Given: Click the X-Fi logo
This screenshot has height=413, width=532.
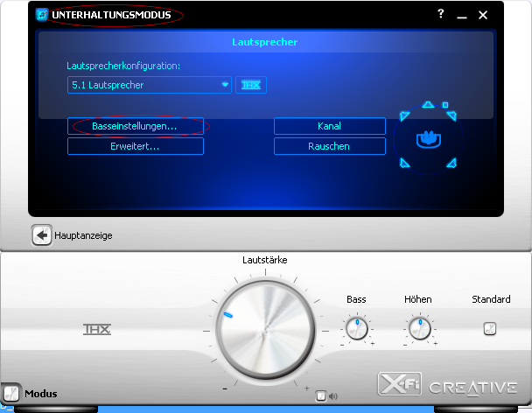Looking at the screenshot, I should 399,384.
